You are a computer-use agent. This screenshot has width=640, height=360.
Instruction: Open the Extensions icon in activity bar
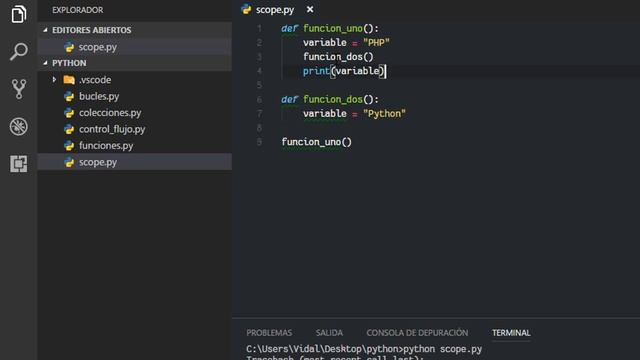tap(18, 164)
